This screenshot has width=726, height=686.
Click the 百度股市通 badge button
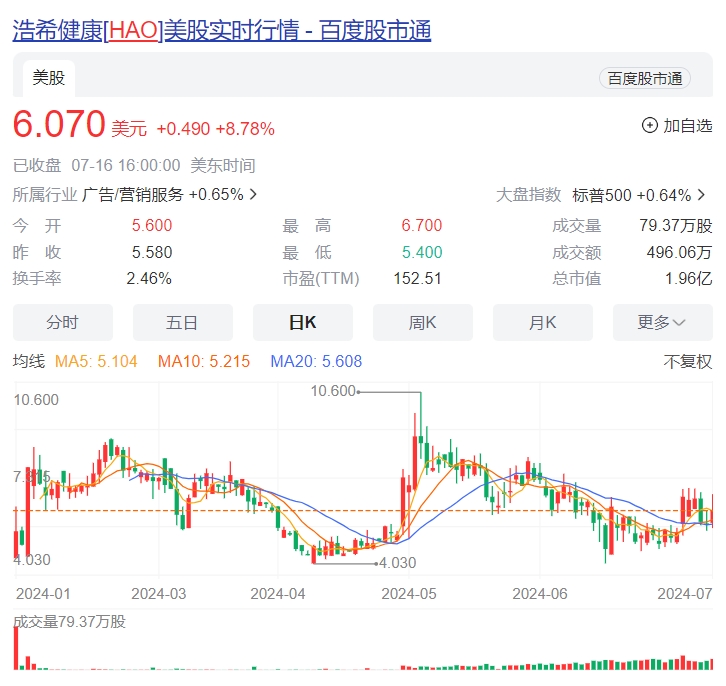[x=645, y=78]
